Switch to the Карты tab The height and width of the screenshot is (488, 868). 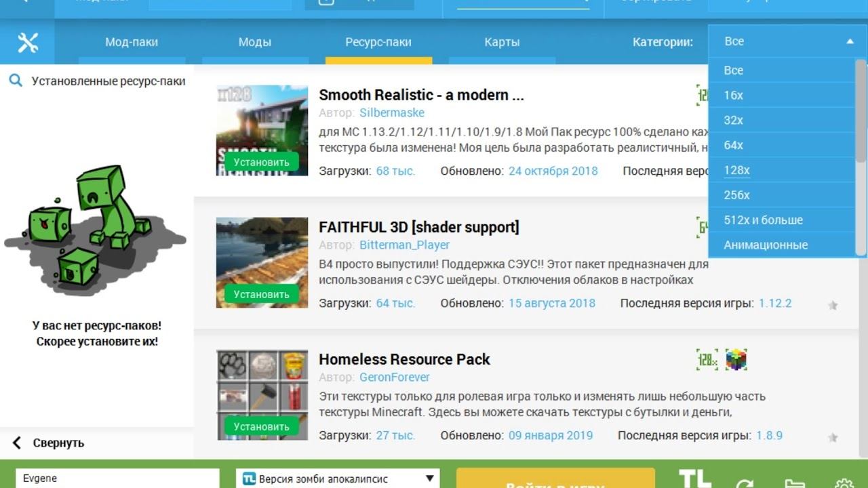point(502,42)
